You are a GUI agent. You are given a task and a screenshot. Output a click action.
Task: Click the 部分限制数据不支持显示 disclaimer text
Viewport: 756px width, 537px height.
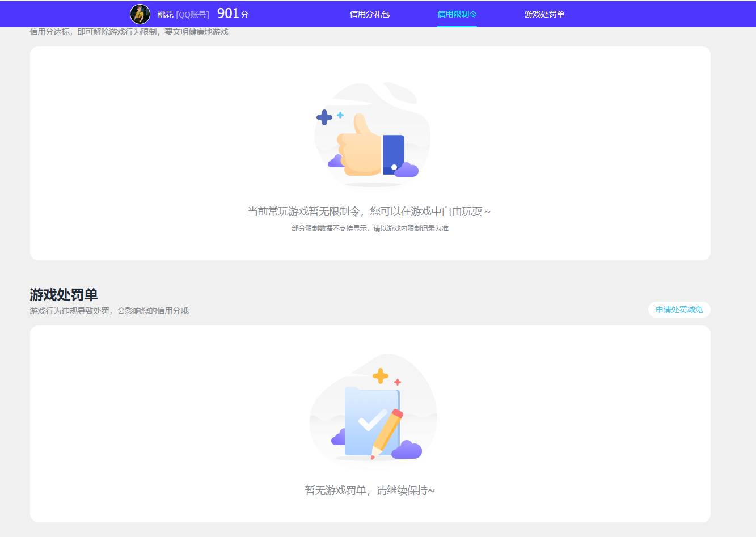[x=369, y=229]
